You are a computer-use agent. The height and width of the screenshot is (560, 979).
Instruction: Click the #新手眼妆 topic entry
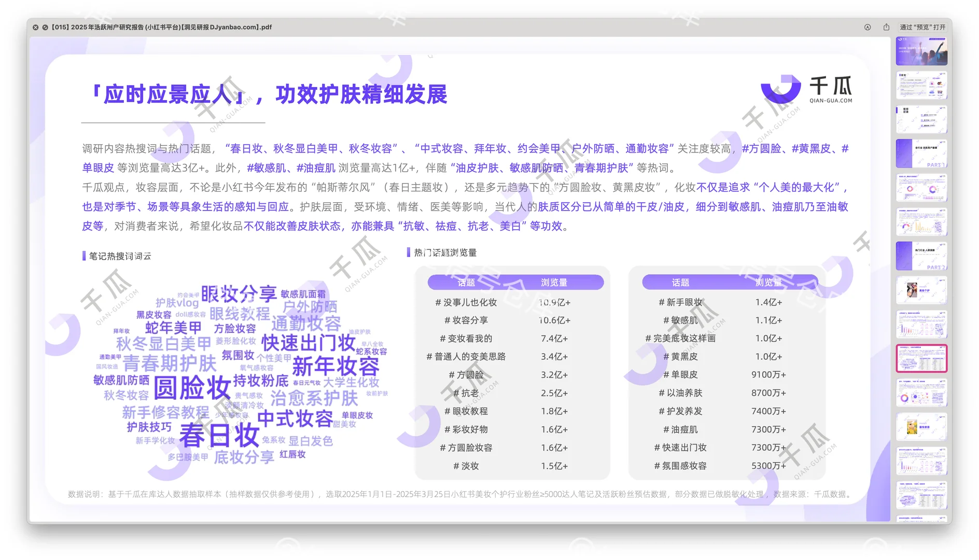coord(680,302)
